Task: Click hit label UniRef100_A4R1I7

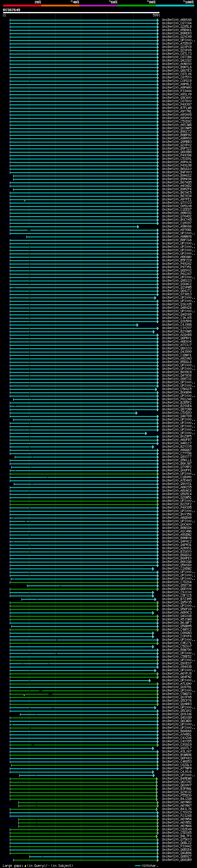Action: tap(176, 443)
